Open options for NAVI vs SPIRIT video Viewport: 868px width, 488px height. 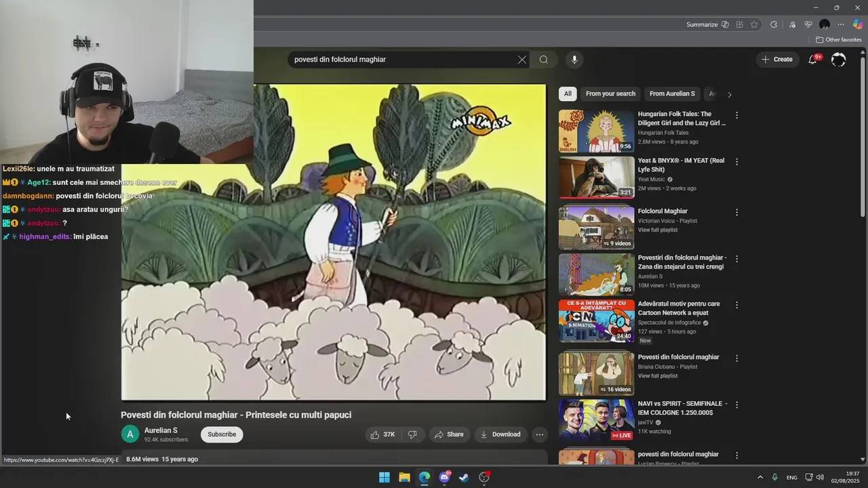[x=736, y=405]
